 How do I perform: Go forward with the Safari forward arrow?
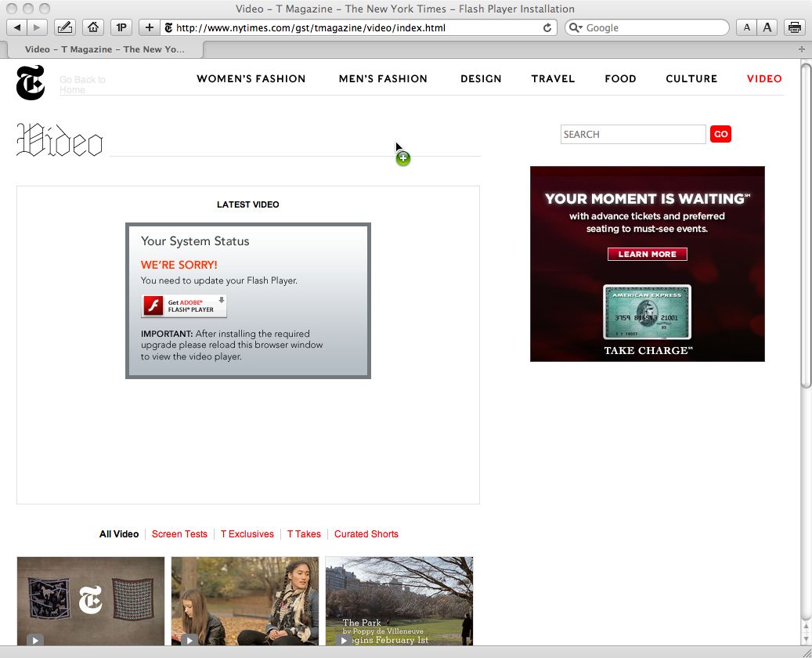point(37,27)
